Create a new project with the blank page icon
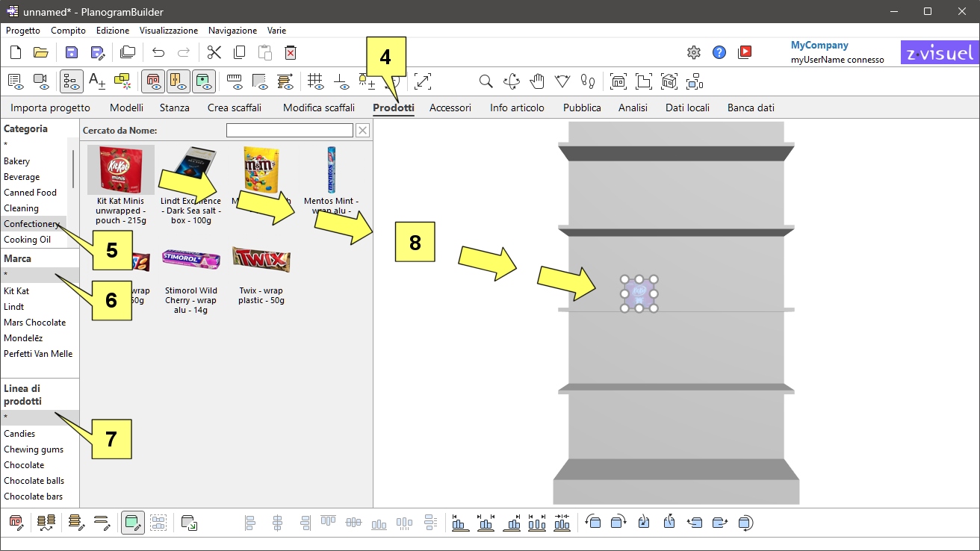The image size is (980, 551). (16, 52)
